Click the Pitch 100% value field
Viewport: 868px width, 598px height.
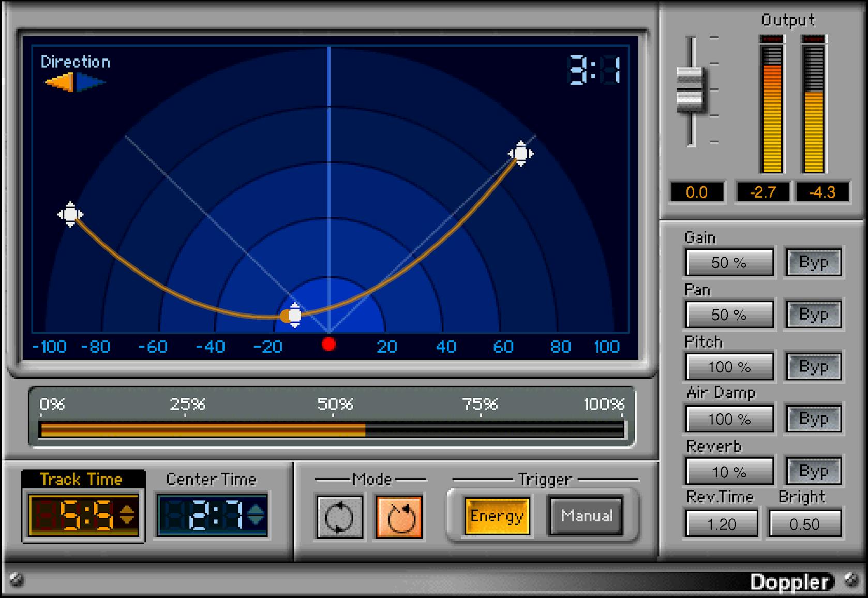click(x=729, y=366)
